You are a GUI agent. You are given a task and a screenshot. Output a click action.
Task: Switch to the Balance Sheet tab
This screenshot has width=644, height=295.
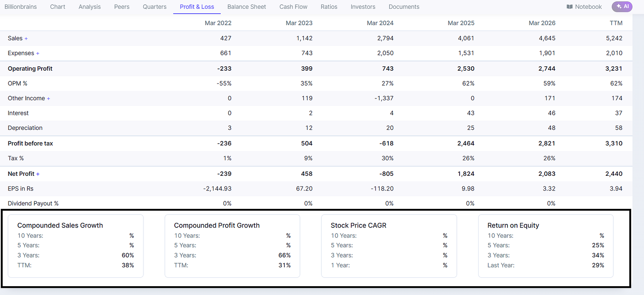click(x=247, y=7)
